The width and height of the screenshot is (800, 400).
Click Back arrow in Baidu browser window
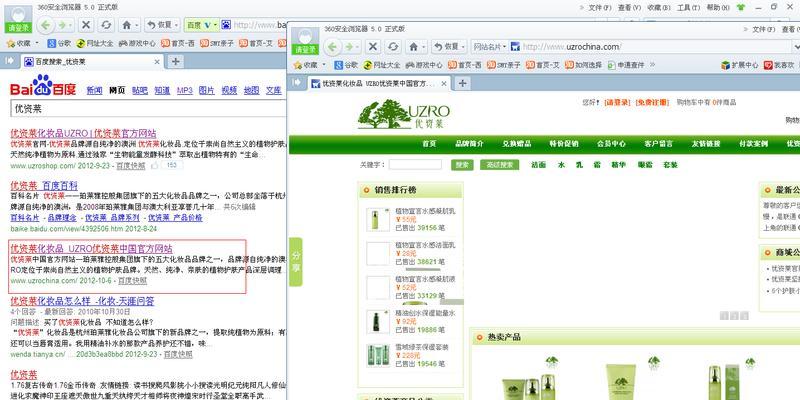pos(46,25)
